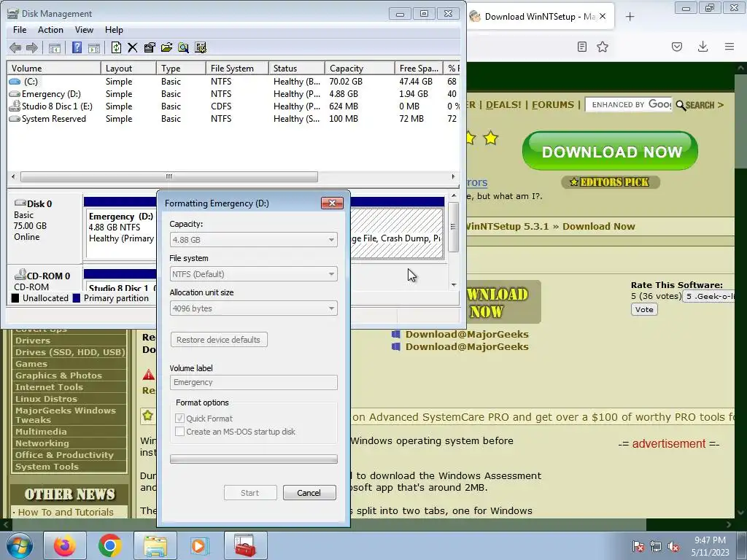This screenshot has height=560, width=747.
Task: Click the Start button in Format dialog
Action: tap(250, 493)
